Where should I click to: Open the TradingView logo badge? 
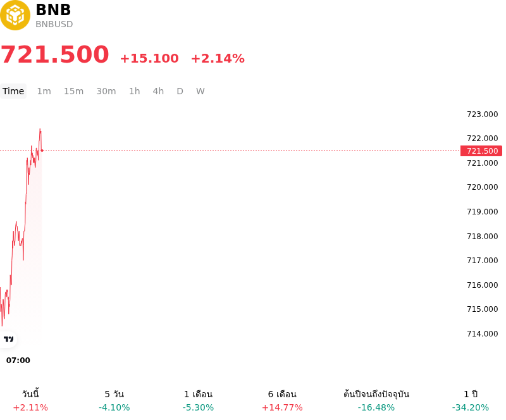click(8, 339)
